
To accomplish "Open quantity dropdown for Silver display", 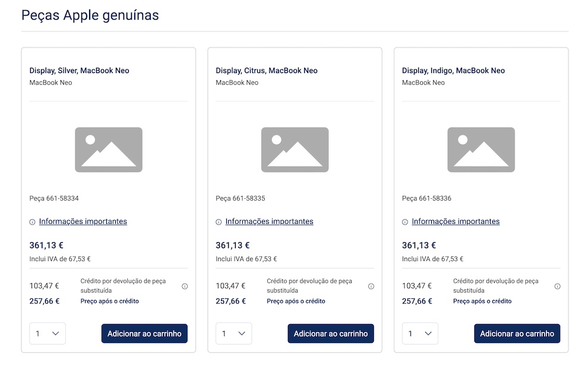I will pos(48,334).
